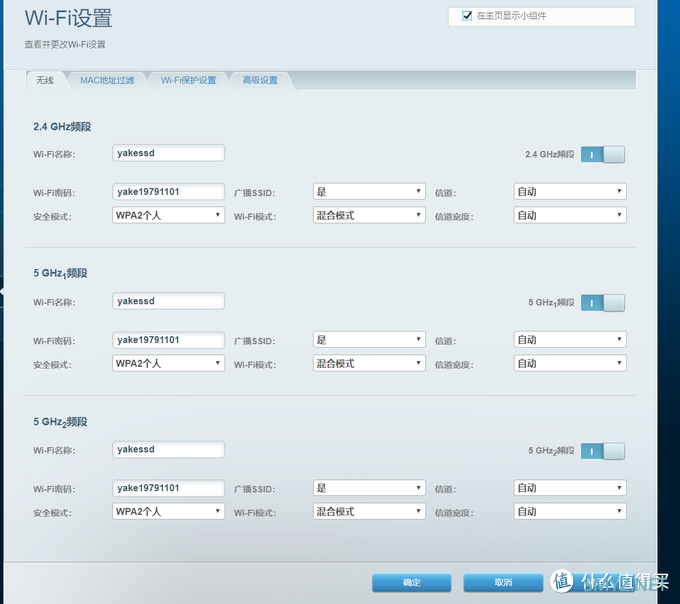Edit the 5 GHz1 Wi-Fi name field

(x=169, y=301)
